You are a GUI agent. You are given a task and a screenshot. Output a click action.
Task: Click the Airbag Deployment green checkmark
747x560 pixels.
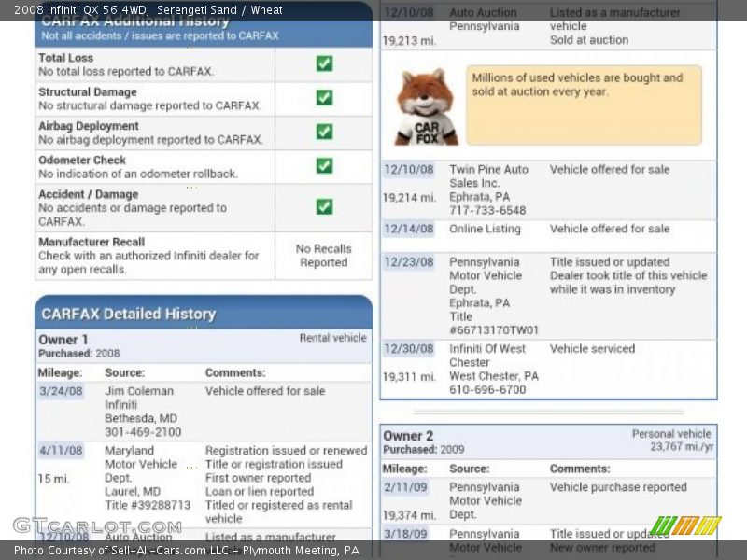pos(324,132)
